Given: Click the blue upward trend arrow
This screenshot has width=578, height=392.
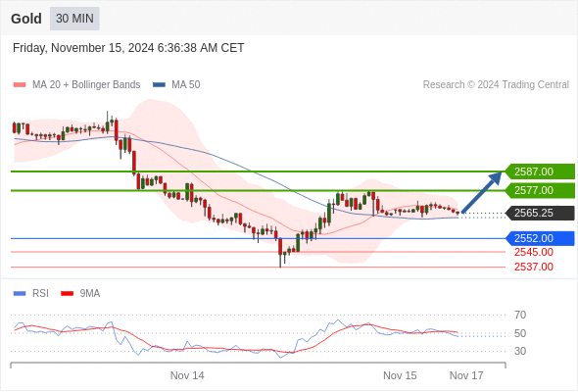Looking at the screenshot, I should pyautogui.click(x=482, y=192).
